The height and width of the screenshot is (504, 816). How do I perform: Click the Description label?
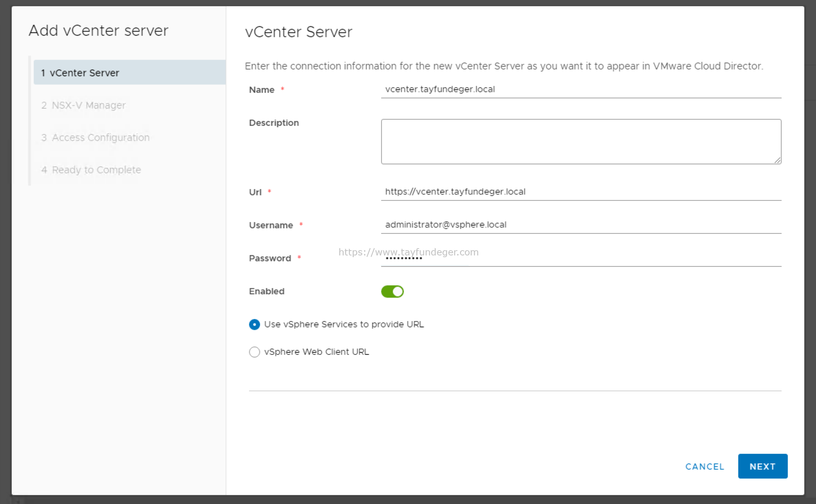pos(274,123)
